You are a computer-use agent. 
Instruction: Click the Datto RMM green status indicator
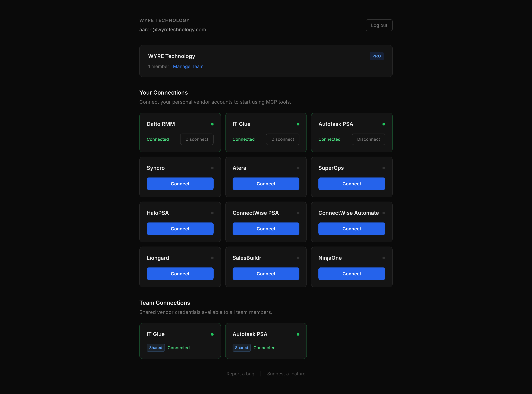pyautogui.click(x=212, y=124)
